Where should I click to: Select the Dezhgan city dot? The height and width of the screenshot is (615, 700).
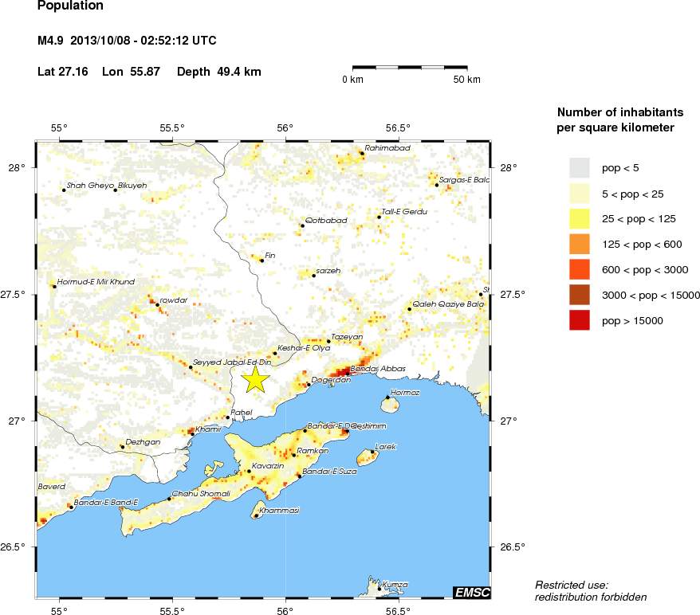coord(122,446)
